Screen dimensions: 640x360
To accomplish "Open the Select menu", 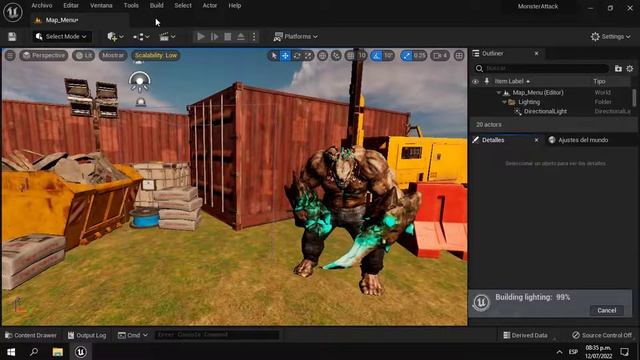I will pyautogui.click(x=183, y=6).
